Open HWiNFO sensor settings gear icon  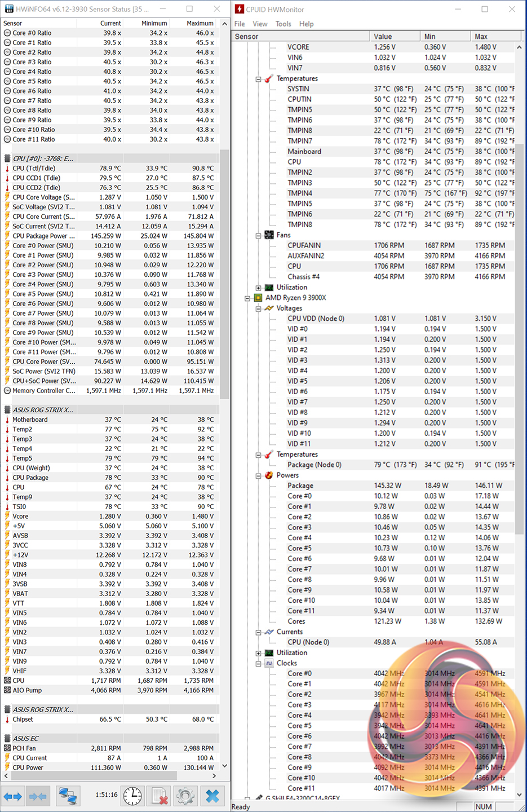pyautogui.click(x=185, y=796)
